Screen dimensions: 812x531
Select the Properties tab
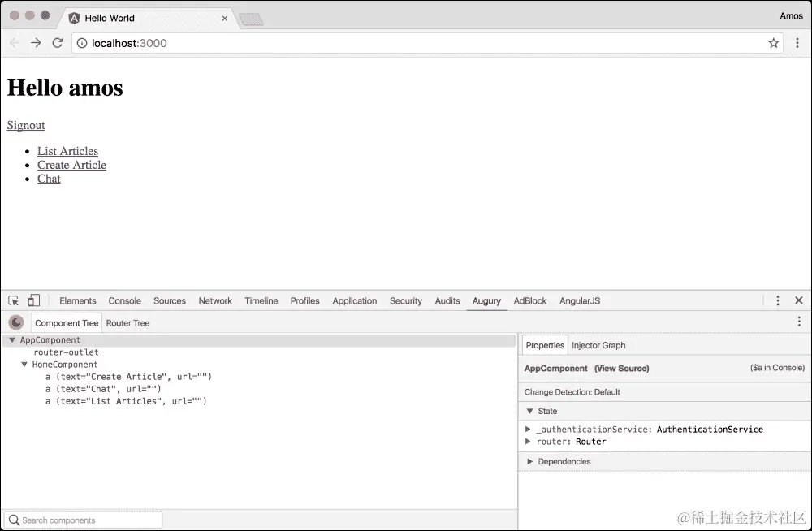(x=545, y=345)
